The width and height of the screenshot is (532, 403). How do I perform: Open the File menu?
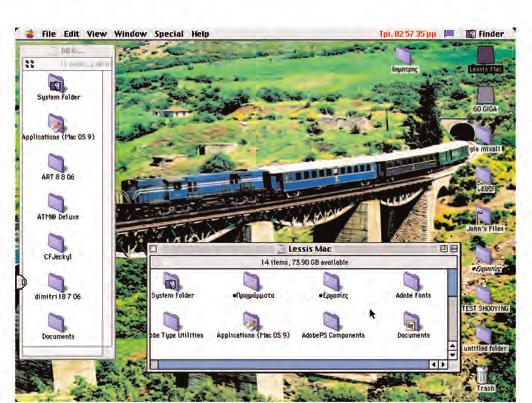[x=49, y=34]
